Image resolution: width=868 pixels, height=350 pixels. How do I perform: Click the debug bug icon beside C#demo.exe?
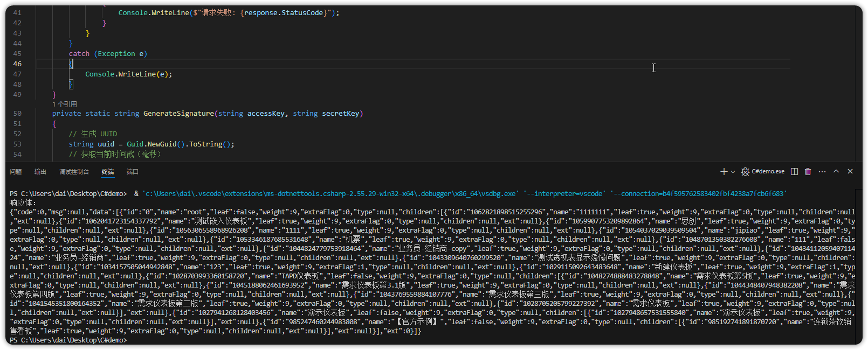pos(745,171)
